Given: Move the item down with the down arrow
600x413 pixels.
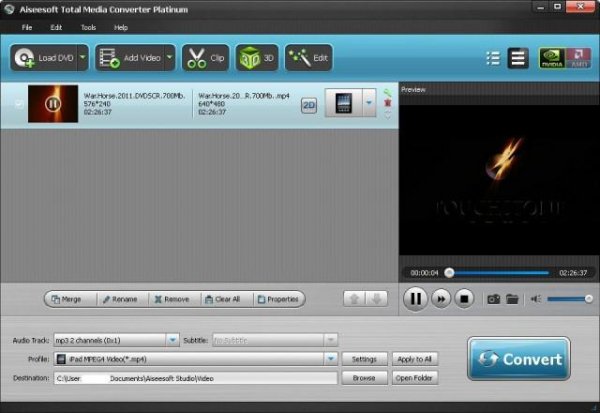Looking at the screenshot, I should point(377,299).
